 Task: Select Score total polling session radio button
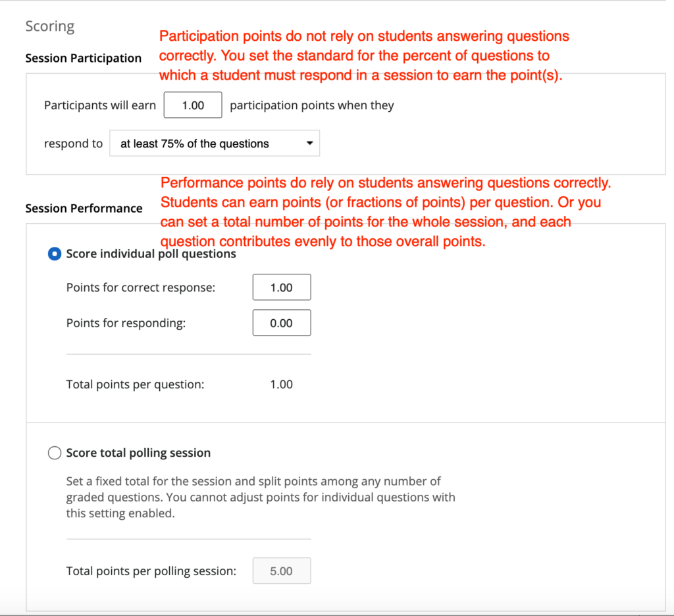coord(55,453)
